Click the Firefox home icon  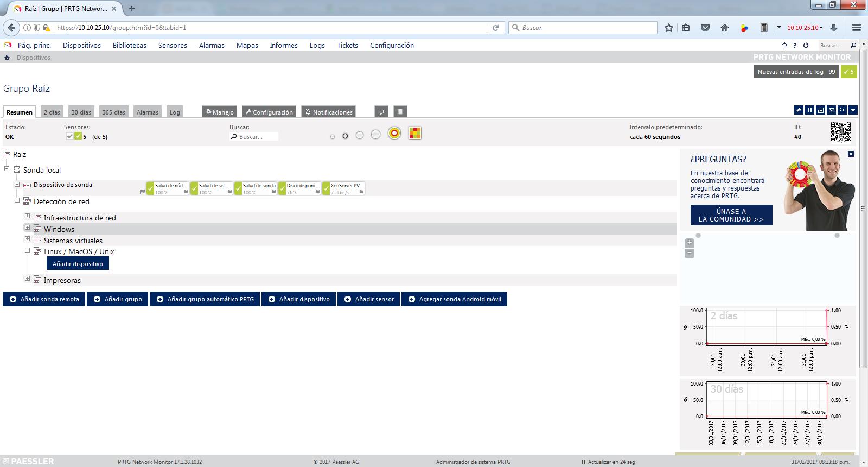725,28
